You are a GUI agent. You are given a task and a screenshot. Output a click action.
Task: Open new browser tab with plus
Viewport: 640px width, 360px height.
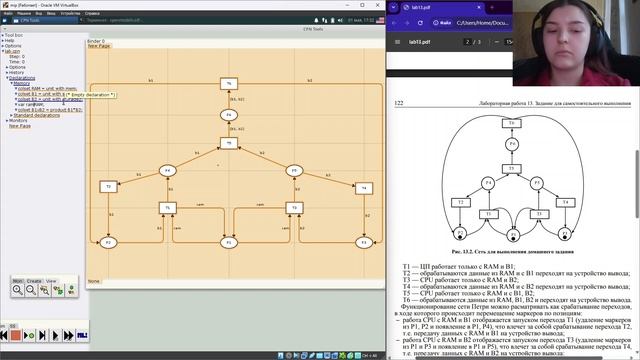[492, 7]
